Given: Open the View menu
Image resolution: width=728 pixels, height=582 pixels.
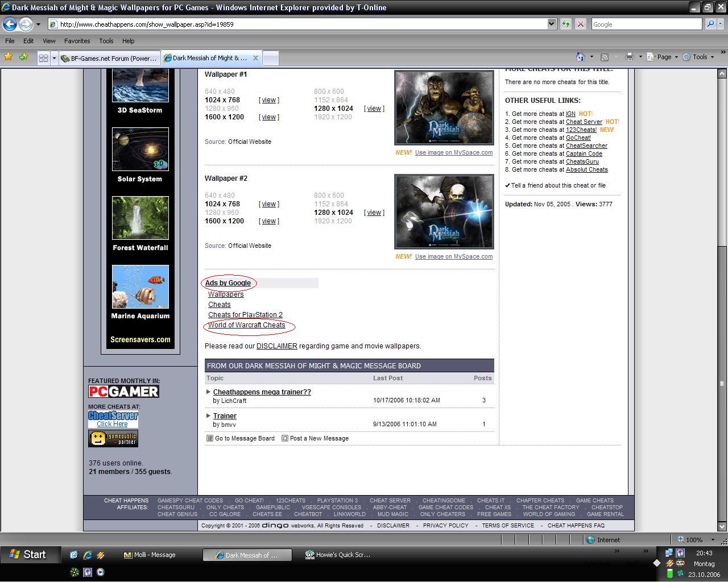Looking at the screenshot, I should click(x=49, y=41).
